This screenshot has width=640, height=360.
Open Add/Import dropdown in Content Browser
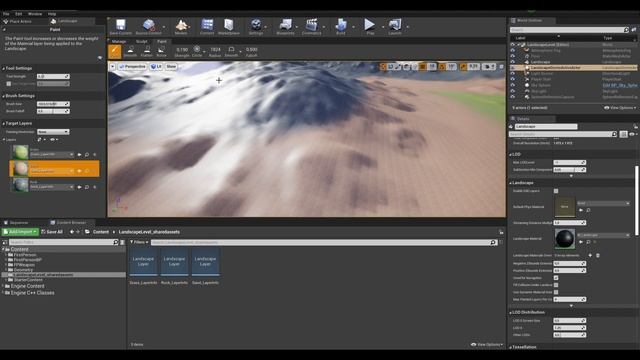20,232
